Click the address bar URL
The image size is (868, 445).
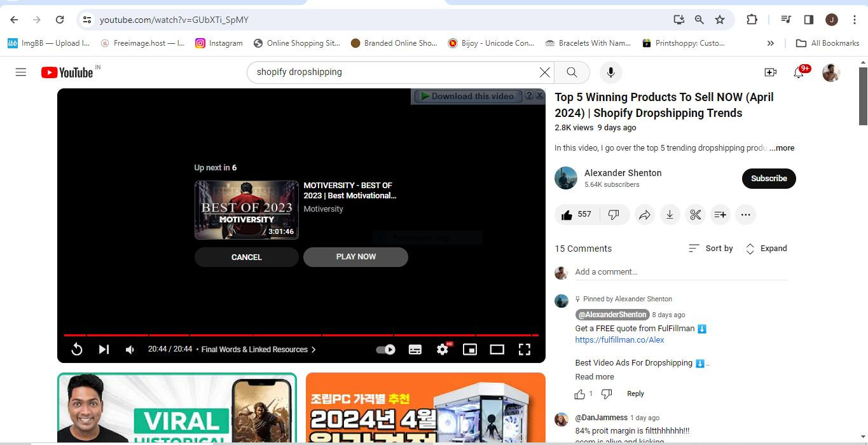pyautogui.click(x=174, y=20)
